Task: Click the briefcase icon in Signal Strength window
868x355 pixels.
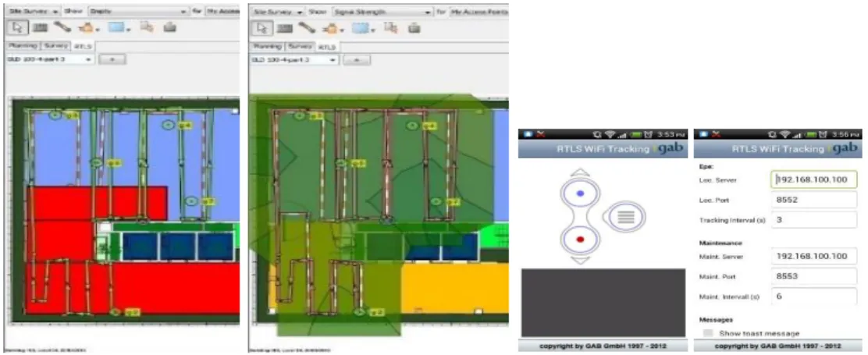Action: [414, 27]
